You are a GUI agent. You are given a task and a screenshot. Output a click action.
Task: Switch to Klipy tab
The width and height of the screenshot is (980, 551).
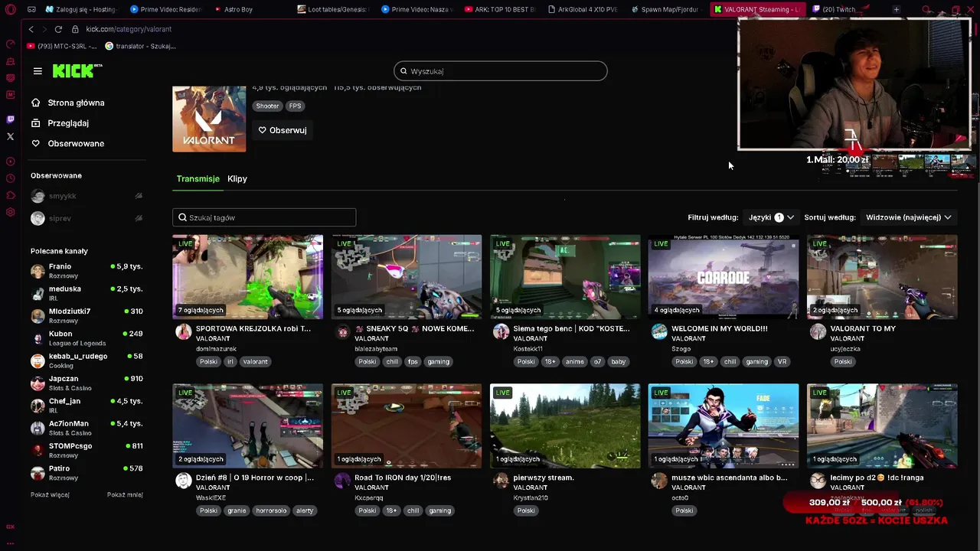tap(237, 178)
